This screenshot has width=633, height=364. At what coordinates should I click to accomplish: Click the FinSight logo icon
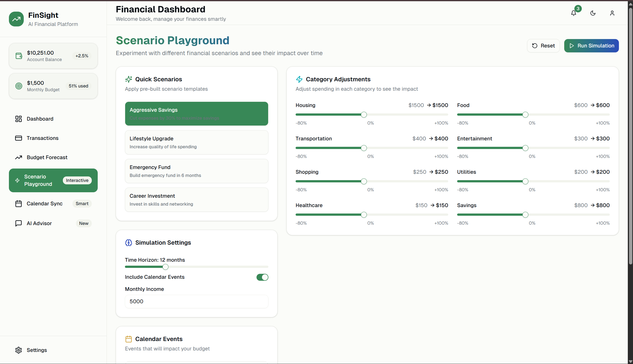[x=16, y=19]
